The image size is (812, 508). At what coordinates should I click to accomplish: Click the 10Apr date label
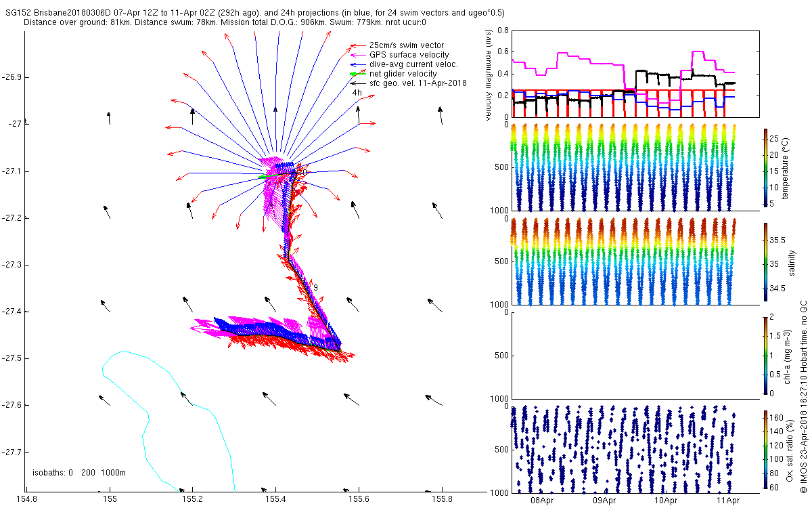point(666,501)
